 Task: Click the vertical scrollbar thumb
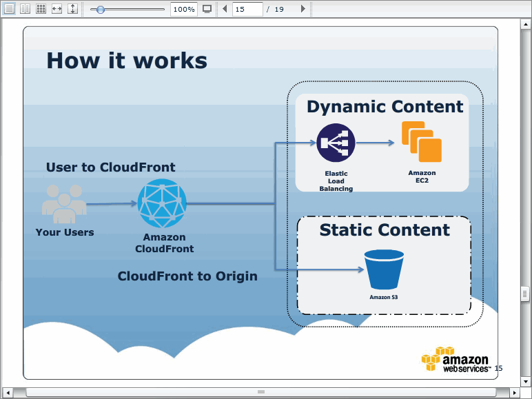[x=525, y=294]
